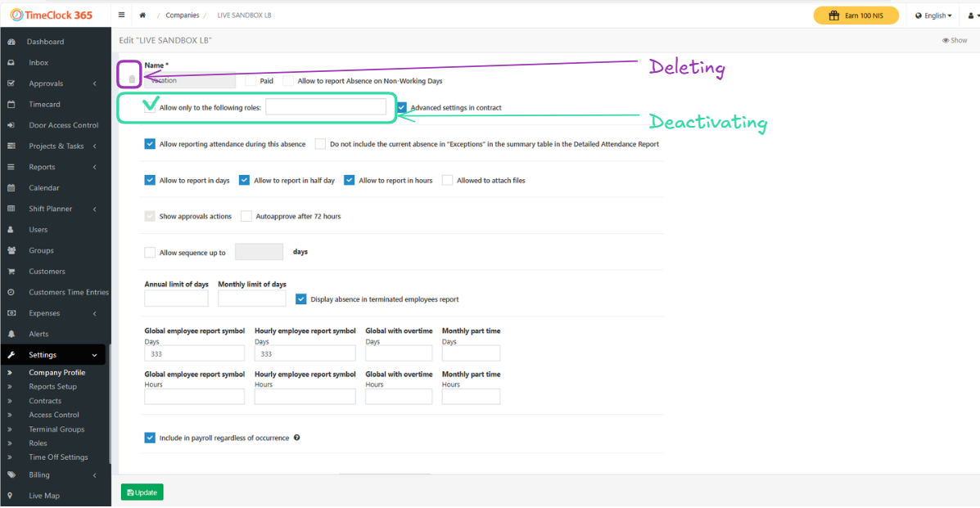The image size is (980, 508).
Task: Enable Autoapprove after 72 hours checkbox
Action: 246,216
